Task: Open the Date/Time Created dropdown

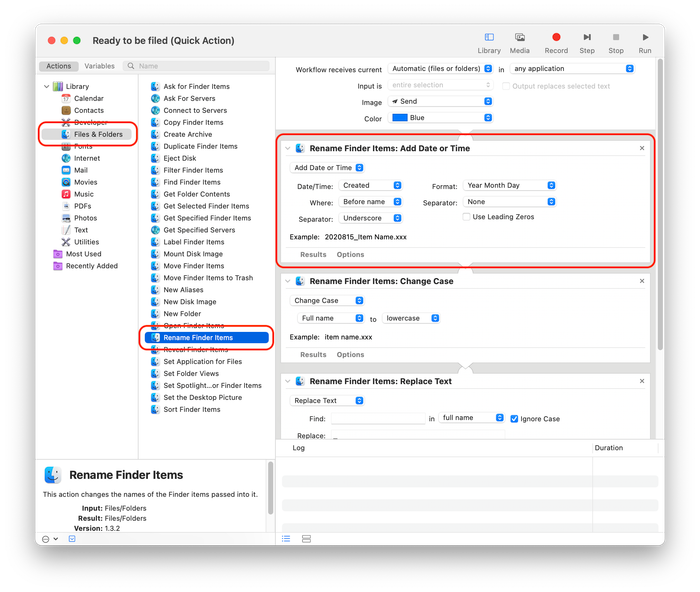Action: (371, 185)
